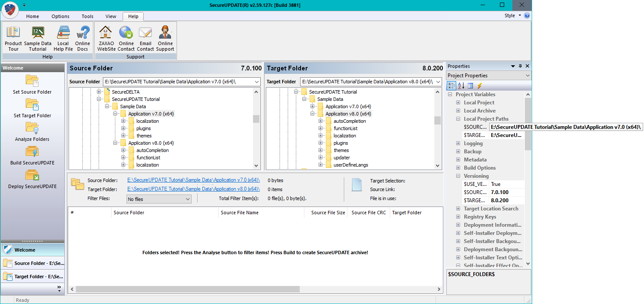The image size is (644, 304).
Task: Click the Source File CRC column header
Action: click(x=368, y=213)
